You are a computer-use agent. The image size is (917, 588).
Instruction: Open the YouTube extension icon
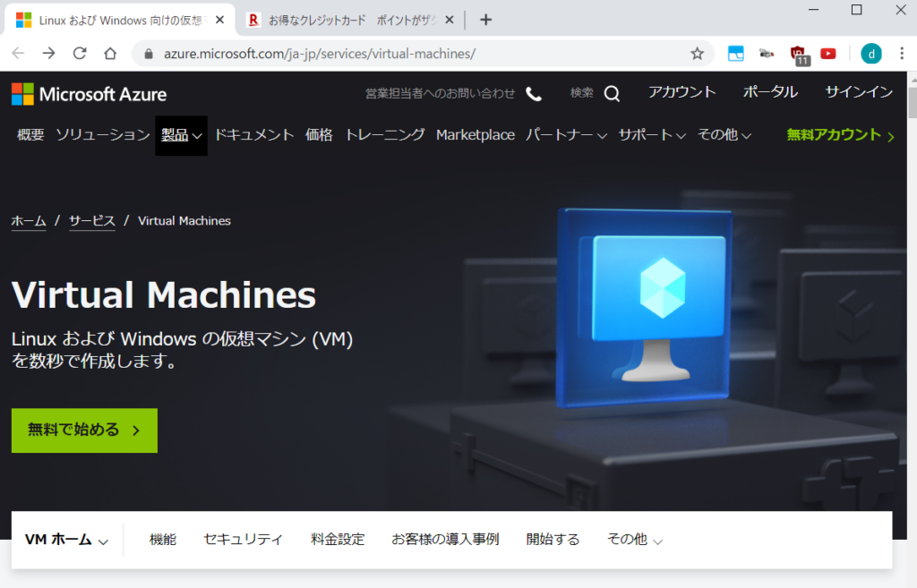(828, 54)
